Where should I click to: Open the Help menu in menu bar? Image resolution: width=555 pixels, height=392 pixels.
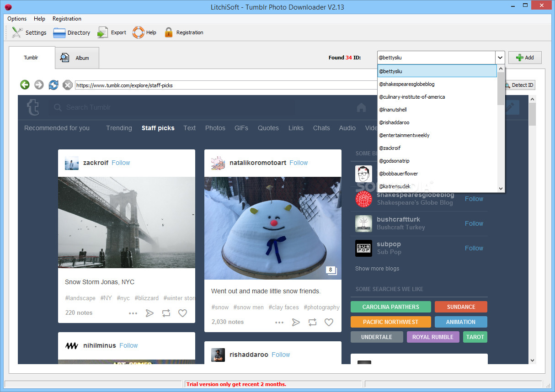point(39,19)
